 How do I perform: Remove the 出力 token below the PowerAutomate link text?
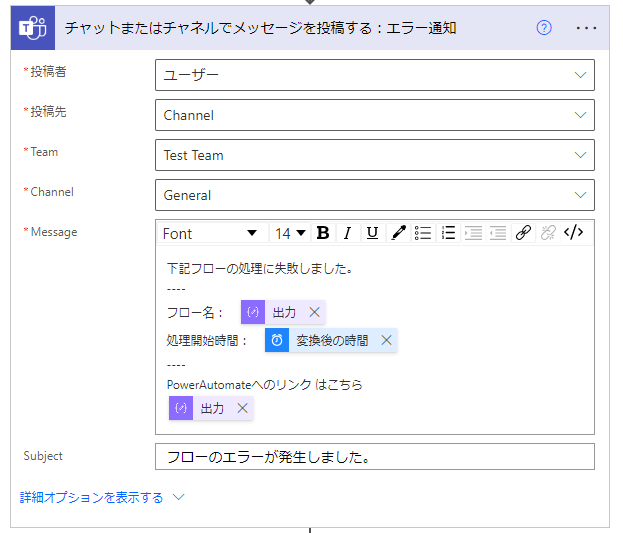242,408
